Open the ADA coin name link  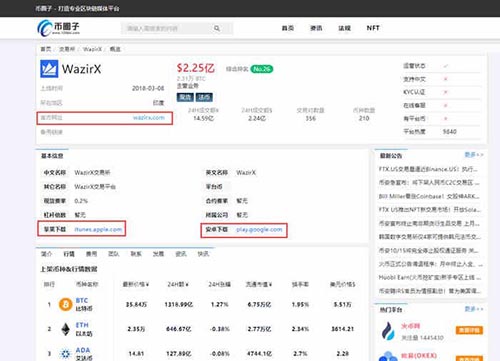pos(83,350)
